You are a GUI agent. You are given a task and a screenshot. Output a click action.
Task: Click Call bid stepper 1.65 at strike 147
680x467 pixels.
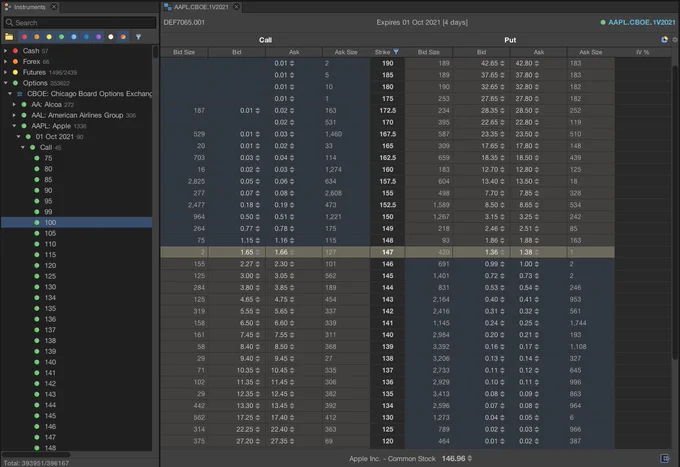pos(258,252)
